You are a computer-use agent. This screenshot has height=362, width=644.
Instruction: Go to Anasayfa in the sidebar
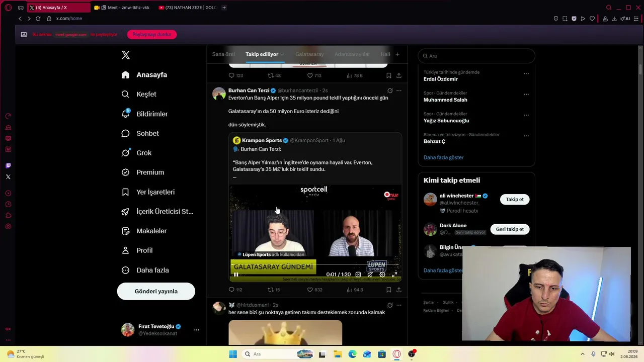click(144, 75)
